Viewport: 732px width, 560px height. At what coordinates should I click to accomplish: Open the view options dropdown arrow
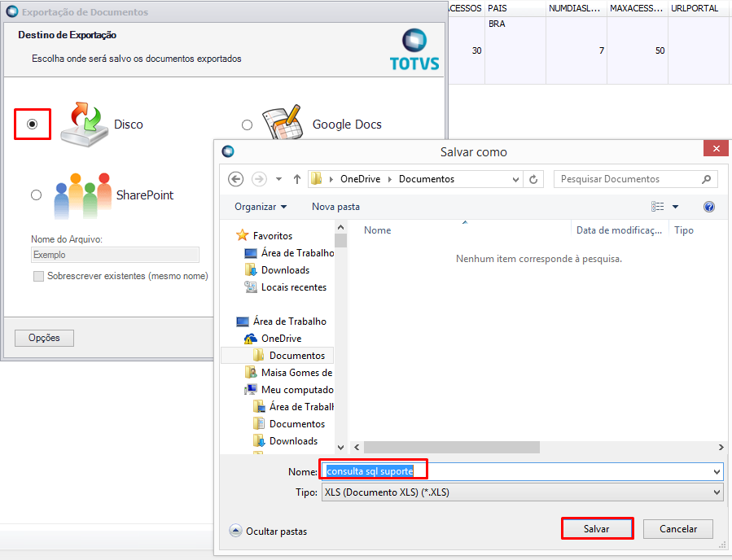[x=675, y=207]
